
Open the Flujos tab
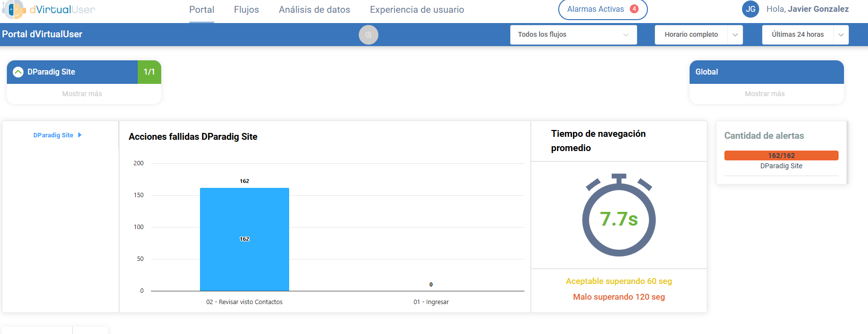[246, 10]
